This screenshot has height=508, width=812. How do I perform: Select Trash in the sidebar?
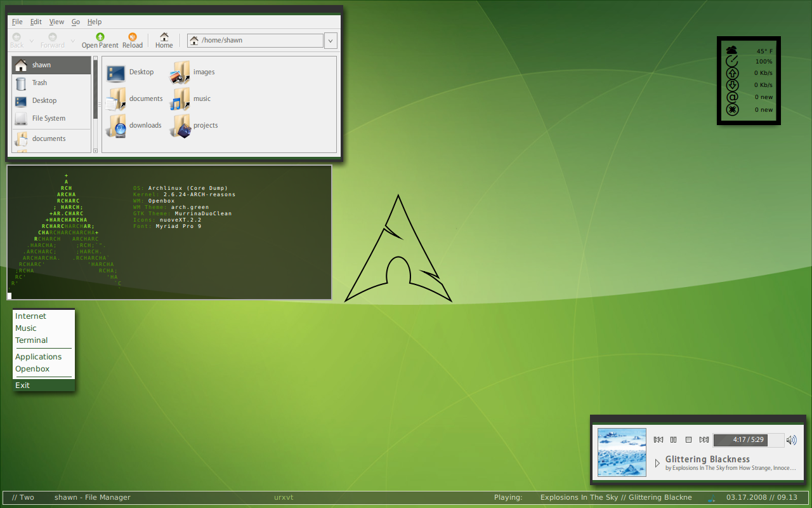click(x=51, y=83)
